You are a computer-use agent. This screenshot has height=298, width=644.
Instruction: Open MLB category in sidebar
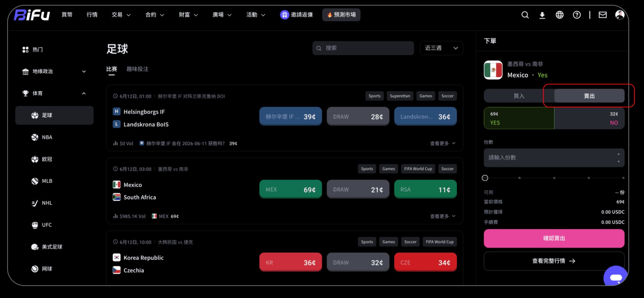[54, 181]
